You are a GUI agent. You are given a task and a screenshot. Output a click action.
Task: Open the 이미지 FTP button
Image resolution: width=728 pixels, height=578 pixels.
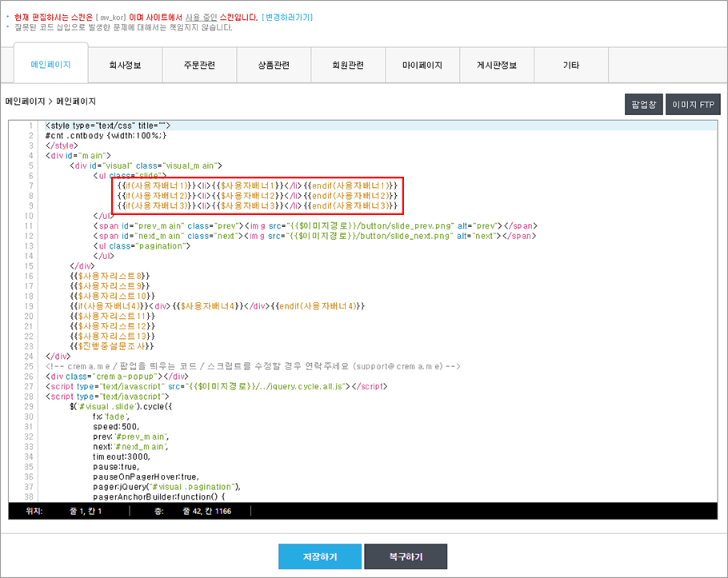click(x=693, y=105)
